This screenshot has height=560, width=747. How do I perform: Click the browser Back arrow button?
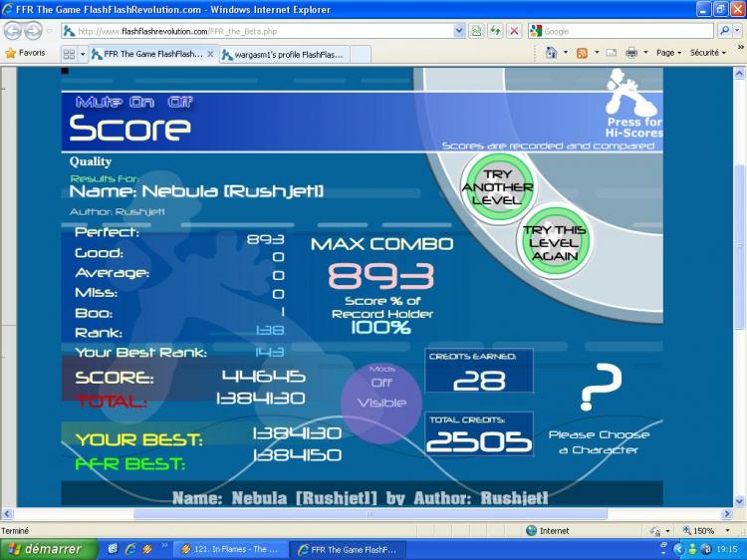tap(14, 31)
